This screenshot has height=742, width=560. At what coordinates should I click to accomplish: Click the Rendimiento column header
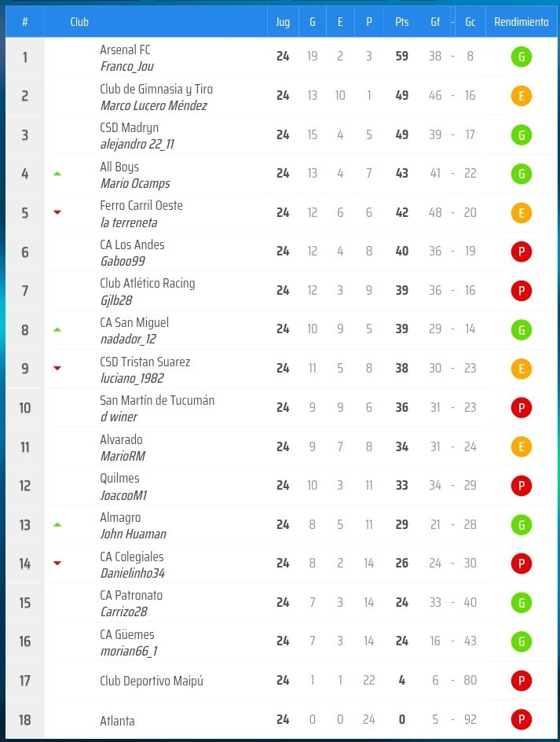pyautogui.click(x=521, y=22)
